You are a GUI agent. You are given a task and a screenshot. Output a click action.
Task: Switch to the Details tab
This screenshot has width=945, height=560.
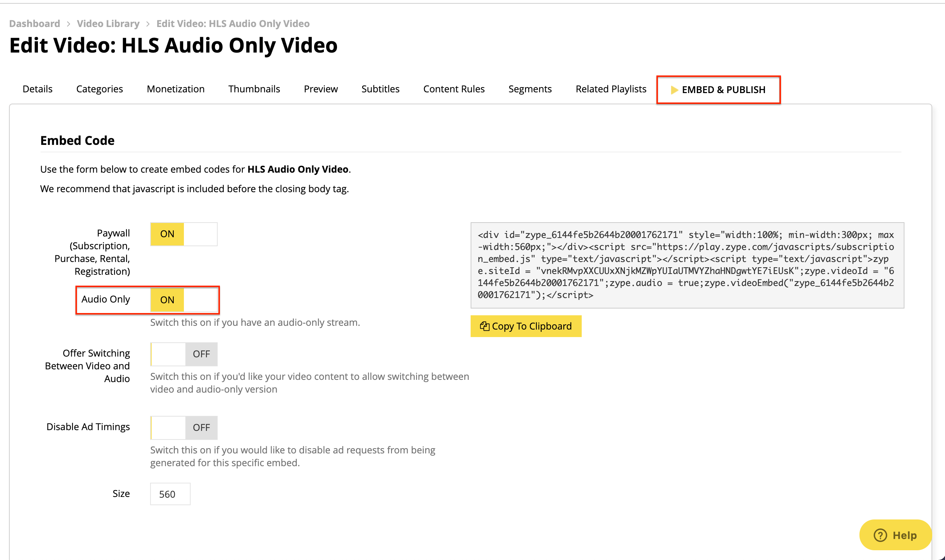(x=38, y=89)
